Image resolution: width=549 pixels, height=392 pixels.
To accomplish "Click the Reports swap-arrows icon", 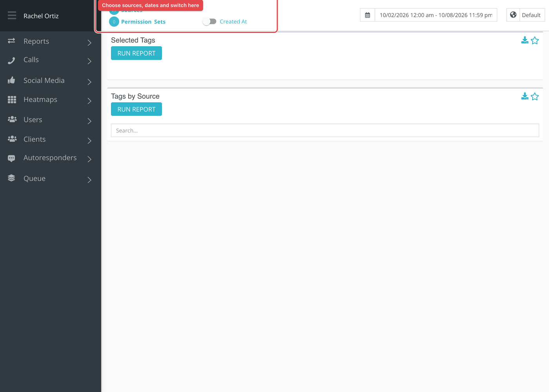I will coord(11,41).
